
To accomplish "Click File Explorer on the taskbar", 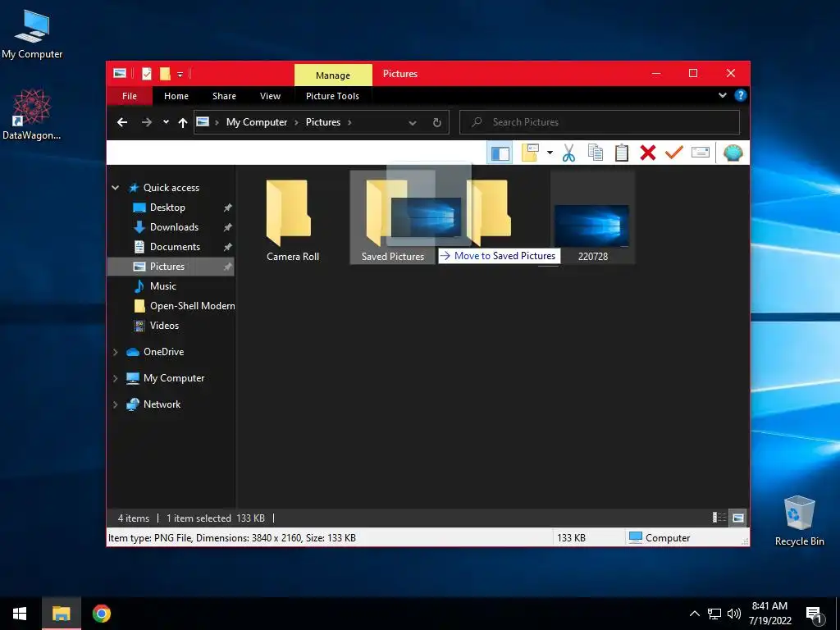I will pos(61,614).
